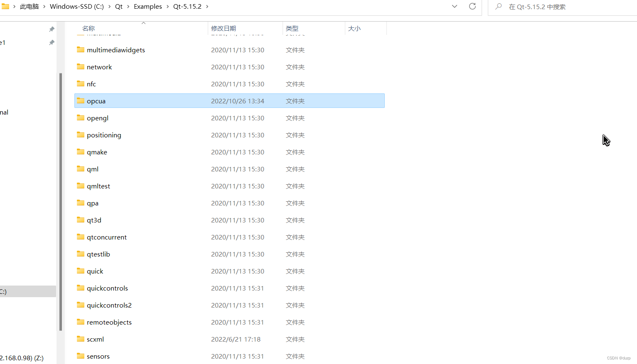This screenshot has width=637, height=364.
Task: Select the folder name 'qtestlib'
Action: click(x=98, y=254)
